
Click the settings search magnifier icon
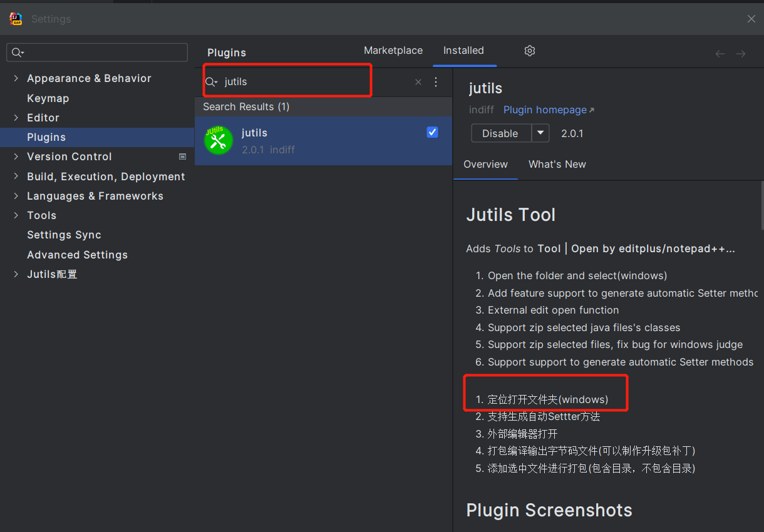[x=18, y=53]
